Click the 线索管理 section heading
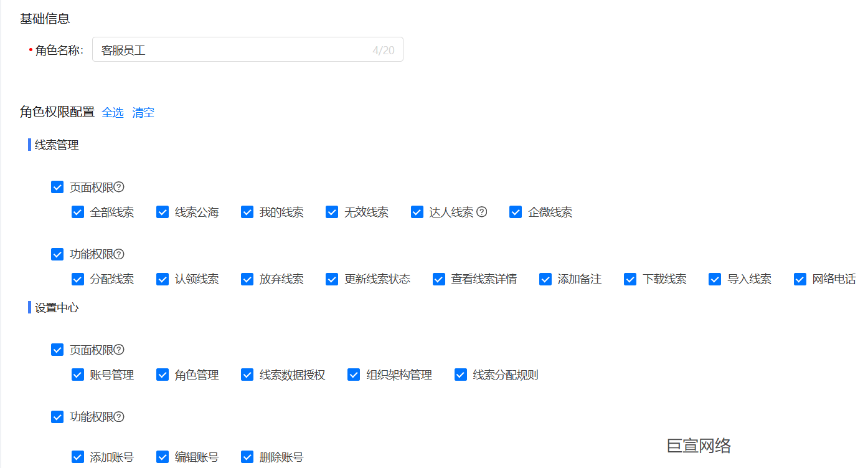The image size is (868, 468). pos(57,145)
